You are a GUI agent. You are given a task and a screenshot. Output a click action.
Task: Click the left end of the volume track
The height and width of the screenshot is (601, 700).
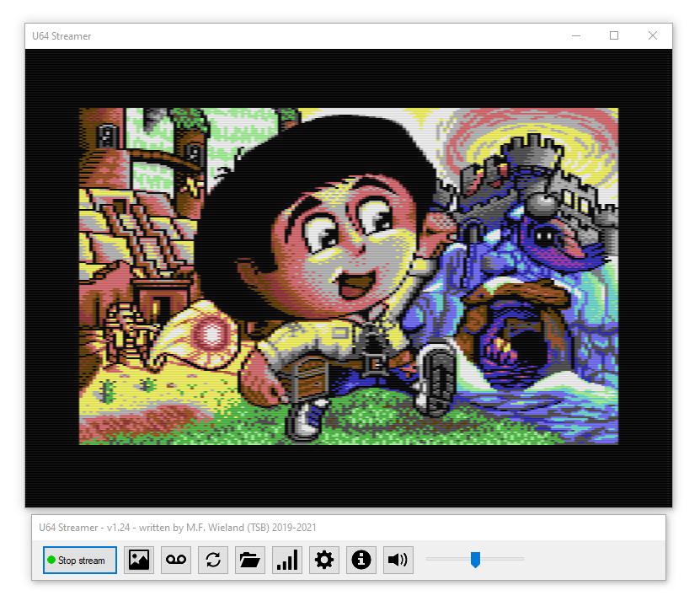click(x=429, y=559)
